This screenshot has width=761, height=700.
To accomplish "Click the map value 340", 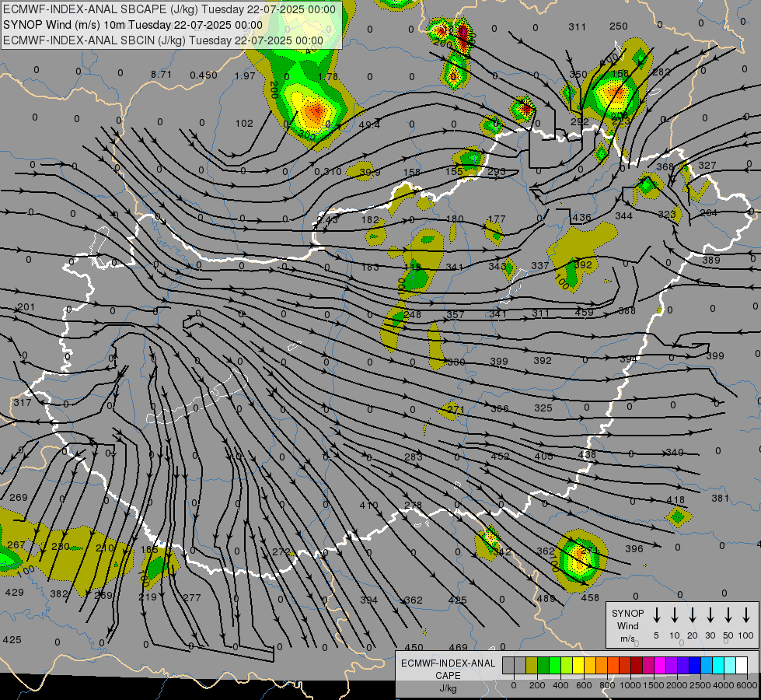I will click(x=675, y=452).
